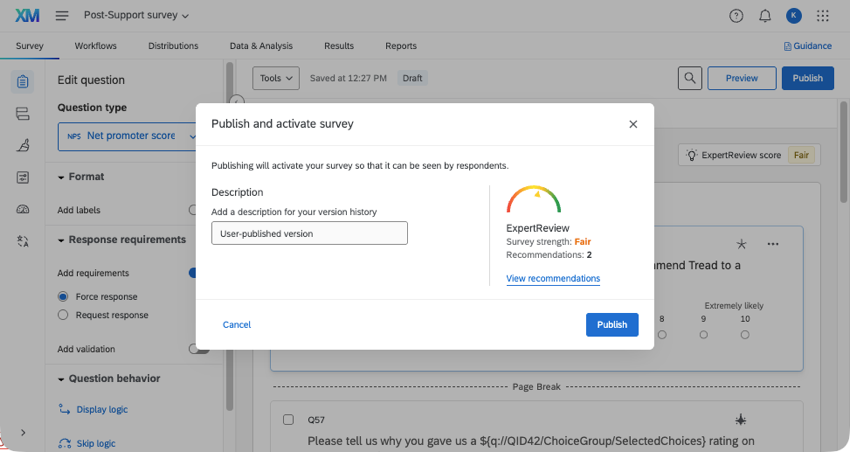Open the Net promoter score question type dropdown
This screenshot has width=850, height=452.
127,136
